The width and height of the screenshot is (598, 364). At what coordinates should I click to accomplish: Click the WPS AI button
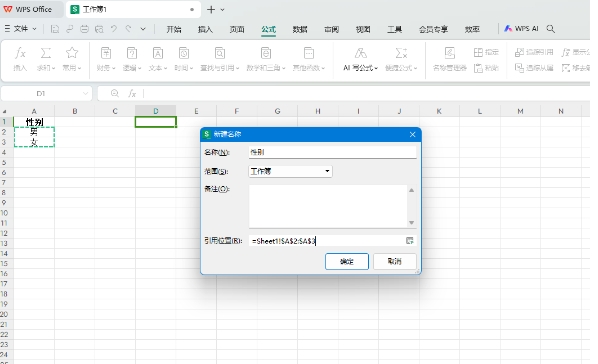click(x=521, y=29)
